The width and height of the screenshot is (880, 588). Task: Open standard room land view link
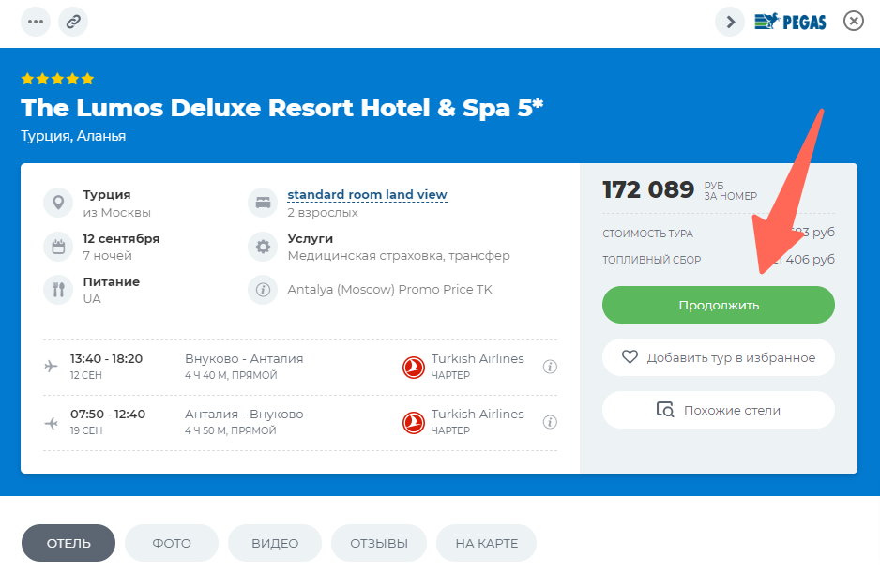tap(367, 195)
